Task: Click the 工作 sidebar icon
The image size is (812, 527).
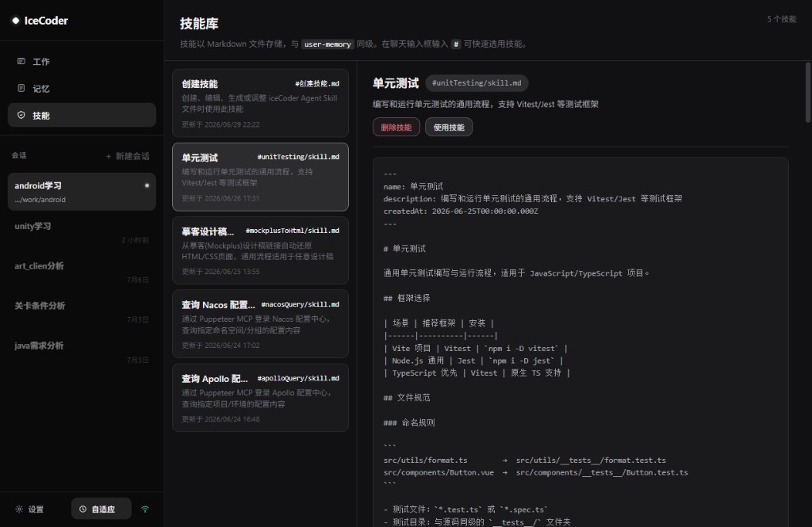Action: point(21,61)
